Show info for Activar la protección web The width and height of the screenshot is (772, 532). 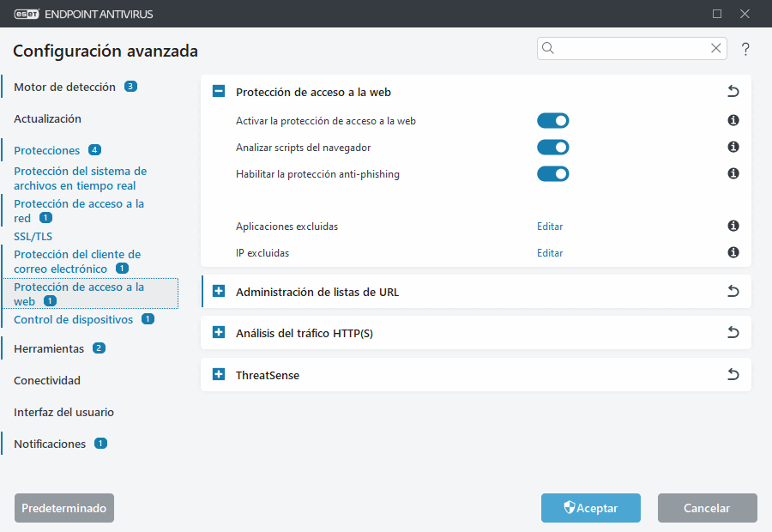[x=733, y=120]
